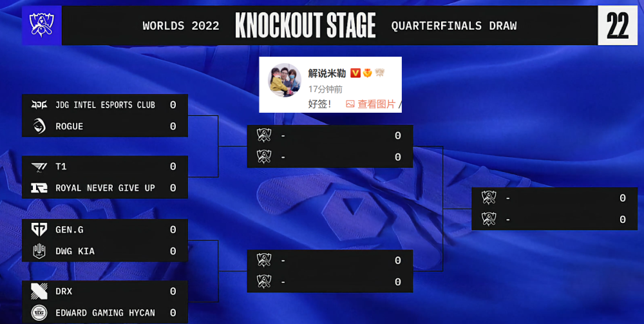This screenshot has width=644, height=324.
Task: Select the Edward Gaming Hycan logo
Action: click(39, 313)
